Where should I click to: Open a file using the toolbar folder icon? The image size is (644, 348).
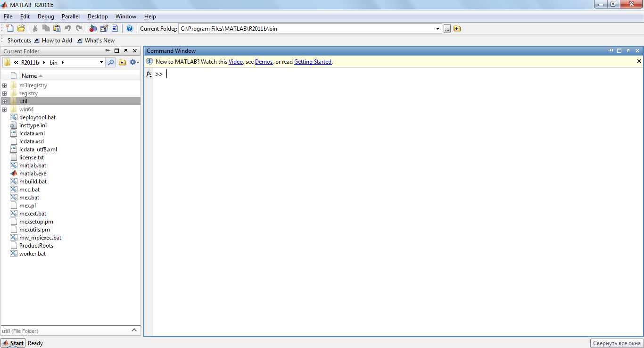pos(21,28)
